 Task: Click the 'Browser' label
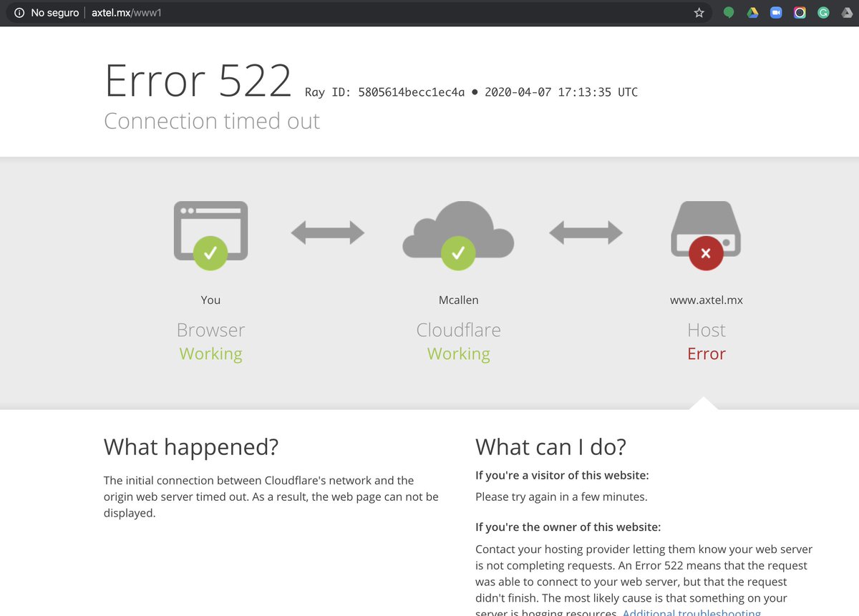click(x=210, y=330)
